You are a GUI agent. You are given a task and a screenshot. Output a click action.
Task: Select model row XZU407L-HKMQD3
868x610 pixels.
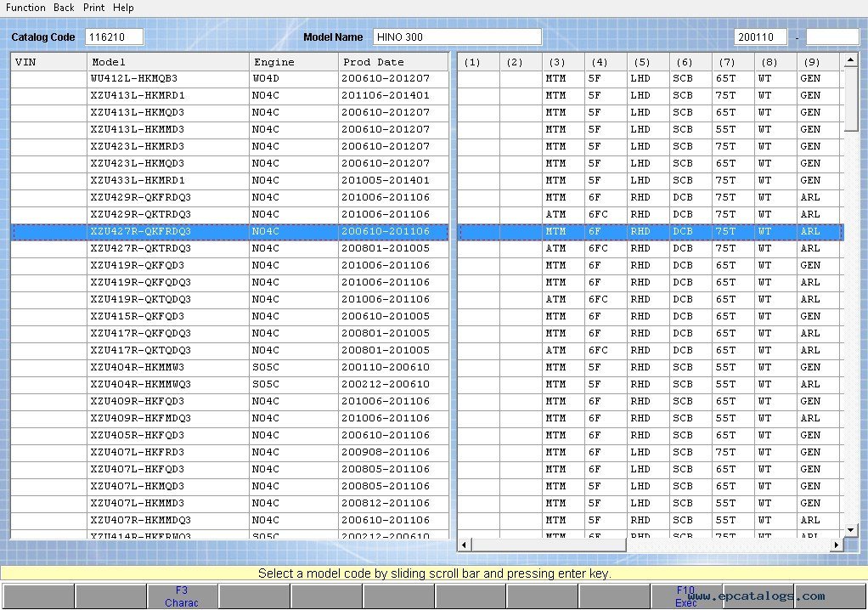point(229,486)
